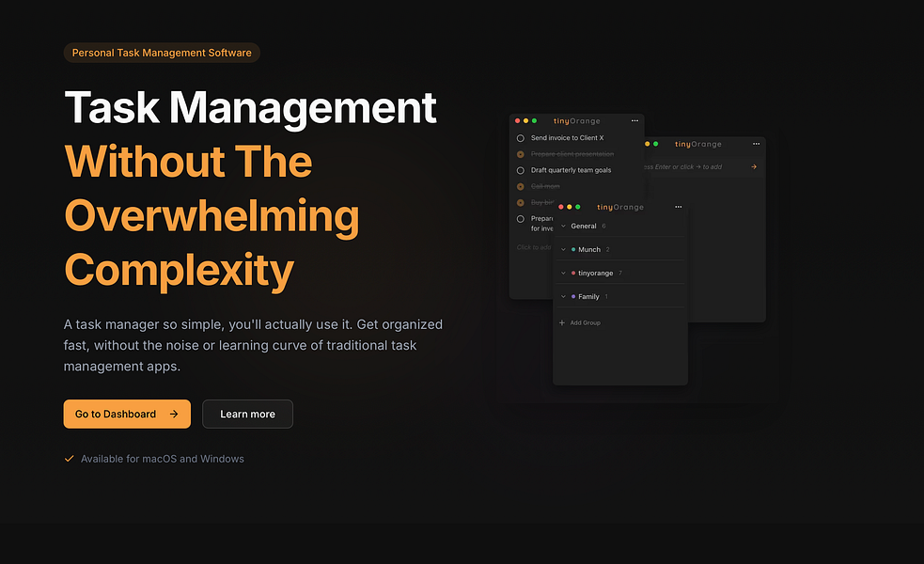Image resolution: width=924 pixels, height=564 pixels.
Task: Click the task input field hint text
Action: [x=681, y=167]
